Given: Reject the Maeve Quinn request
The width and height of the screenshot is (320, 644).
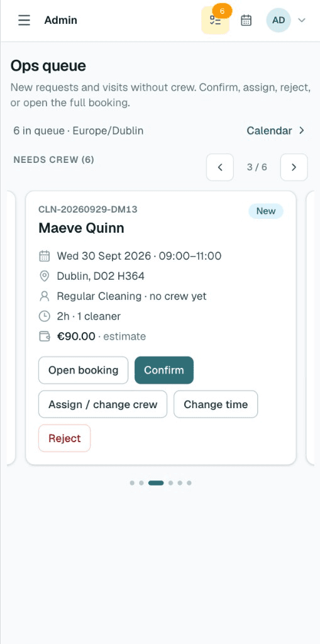Looking at the screenshot, I should click(65, 438).
